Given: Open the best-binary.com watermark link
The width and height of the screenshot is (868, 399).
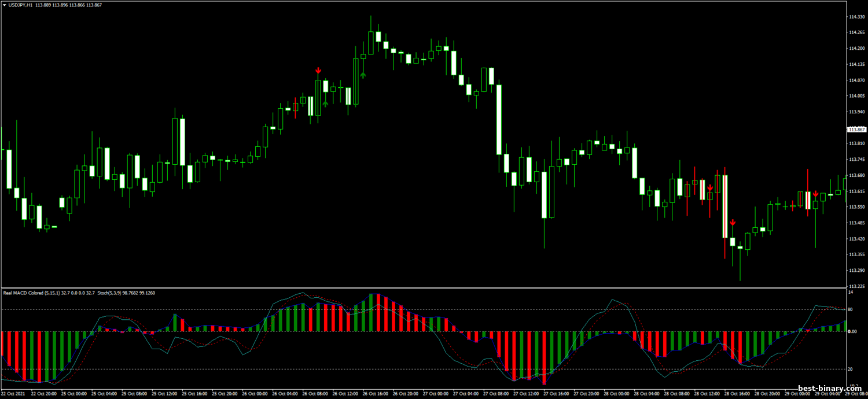Looking at the screenshot, I should point(829,388).
